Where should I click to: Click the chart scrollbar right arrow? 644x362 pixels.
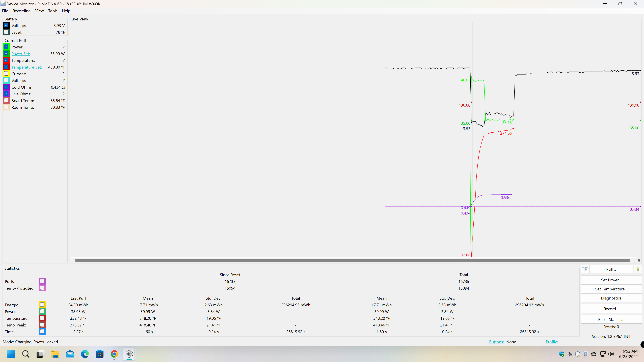tap(639, 260)
